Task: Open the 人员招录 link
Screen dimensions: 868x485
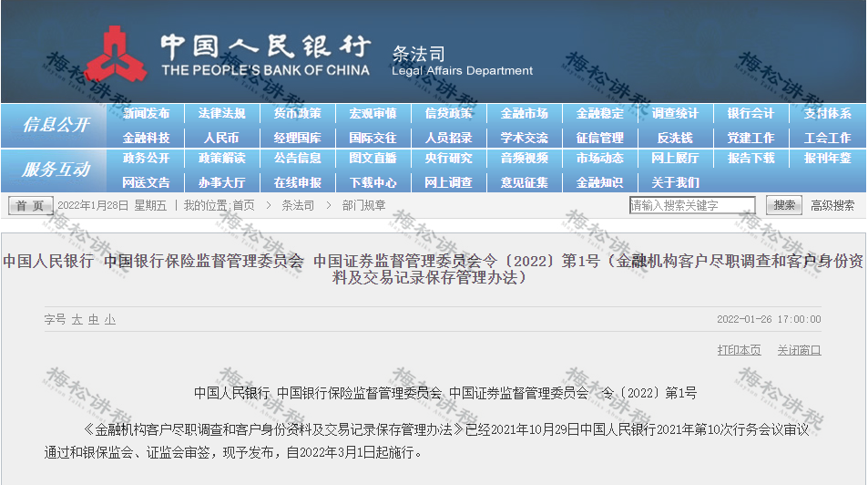Action: (448, 138)
